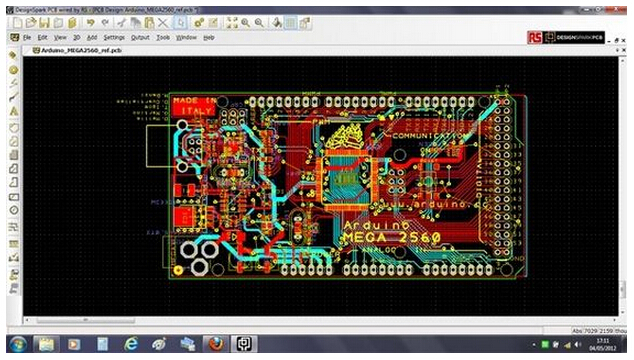Viewport: 634px width, 360px height.
Task: Click the RS DesignSpark PCB logo banner
Action: coord(566,38)
